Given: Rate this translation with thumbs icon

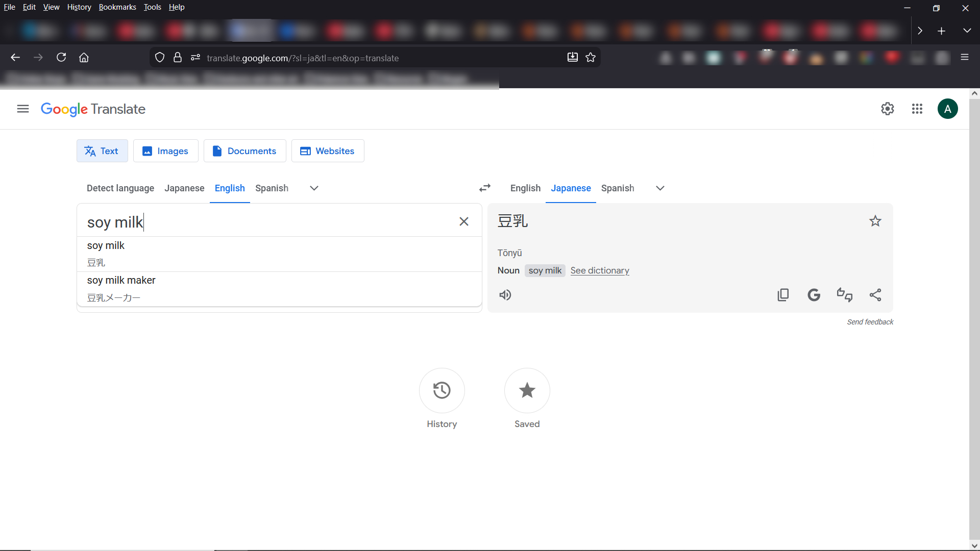Looking at the screenshot, I should [844, 295].
